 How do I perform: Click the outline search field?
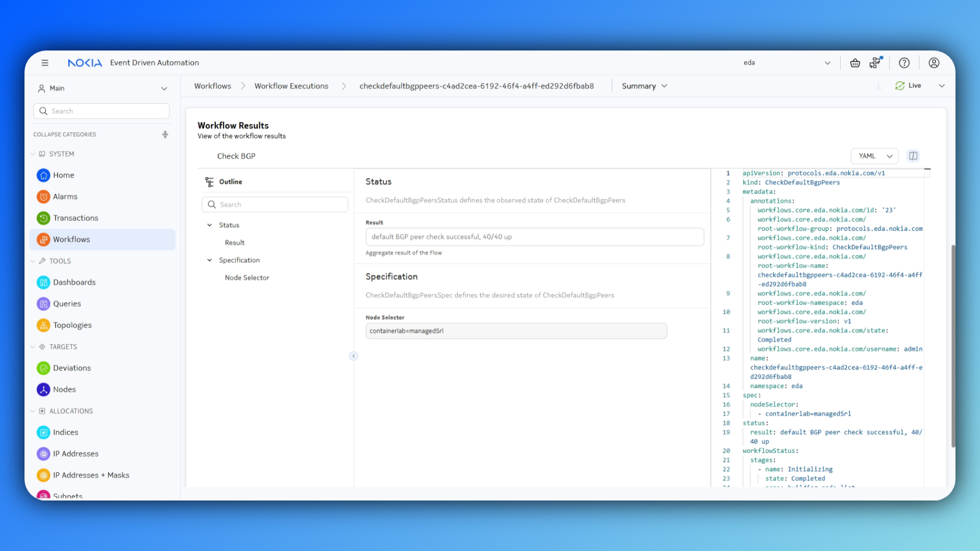click(x=276, y=205)
